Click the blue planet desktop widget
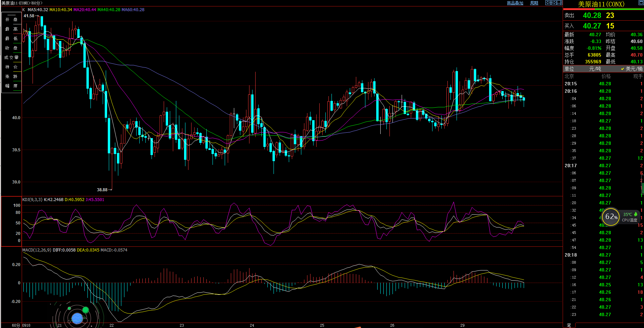 pos(77,318)
